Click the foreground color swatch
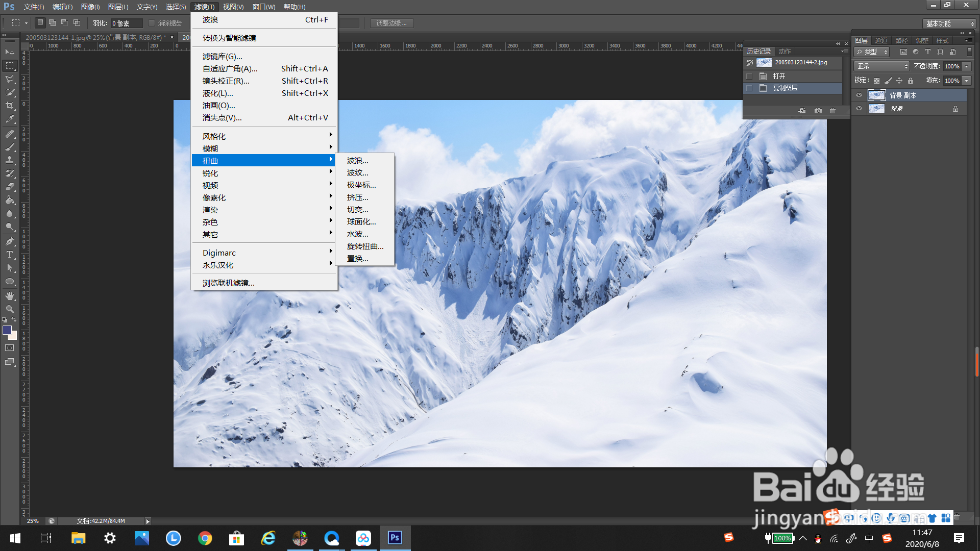Image resolution: width=980 pixels, height=551 pixels. [7, 330]
